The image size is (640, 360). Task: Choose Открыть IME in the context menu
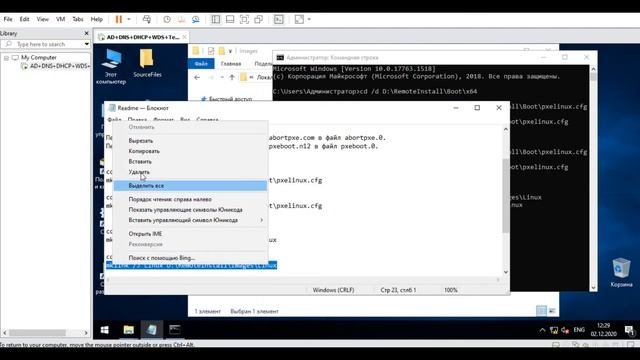click(190, 234)
